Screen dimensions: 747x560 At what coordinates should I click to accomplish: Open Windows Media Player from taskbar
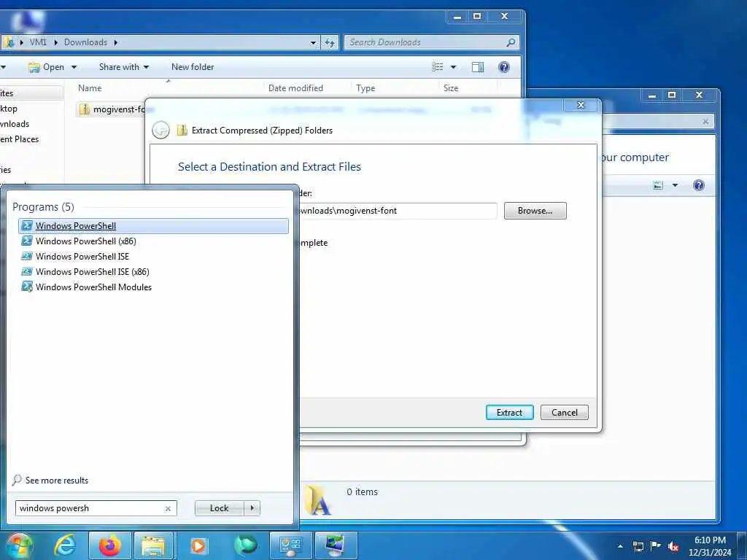198,545
